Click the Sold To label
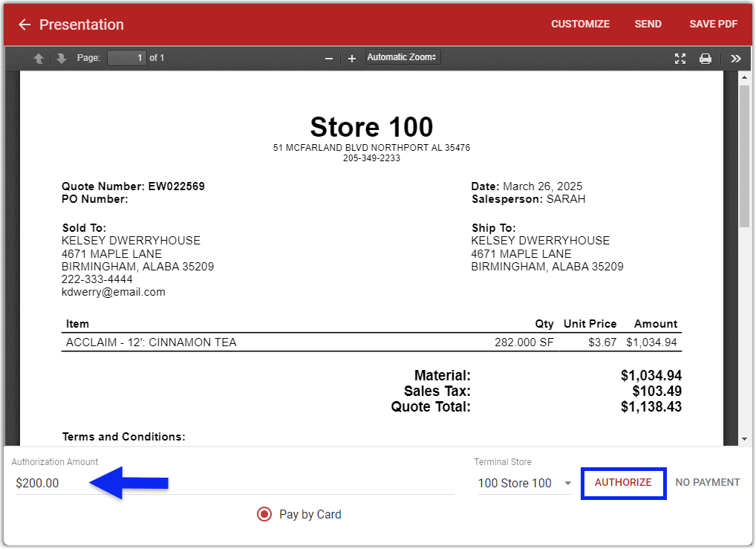The height and width of the screenshot is (549, 756). pyautogui.click(x=84, y=228)
